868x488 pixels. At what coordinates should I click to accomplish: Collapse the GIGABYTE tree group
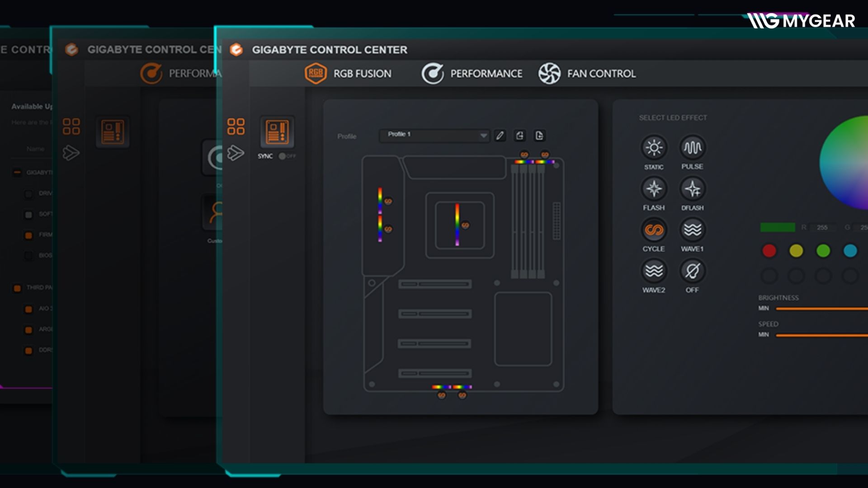pyautogui.click(x=17, y=173)
